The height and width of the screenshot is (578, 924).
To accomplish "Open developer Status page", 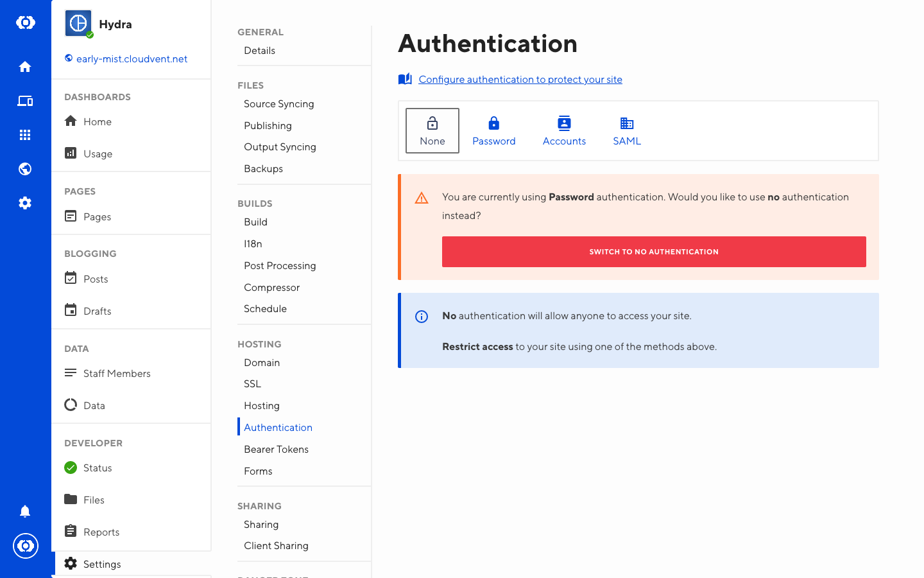I will [98, 468].
